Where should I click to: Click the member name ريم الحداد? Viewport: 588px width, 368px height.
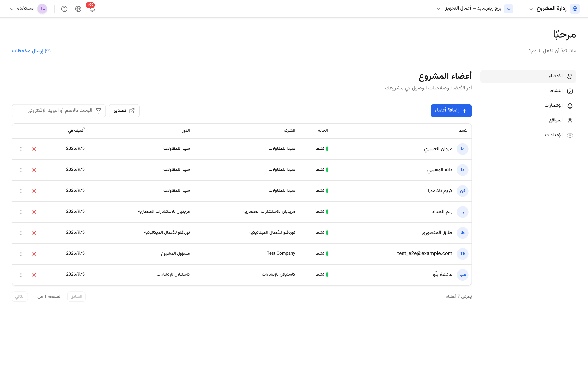pos(442,211)
